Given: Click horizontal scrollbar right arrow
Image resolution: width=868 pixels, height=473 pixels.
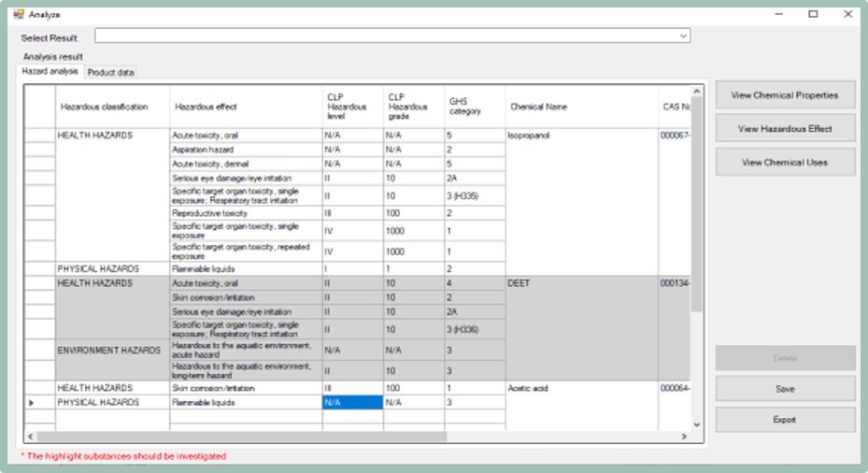Looking at the screenshot, I should click(684, 437).
